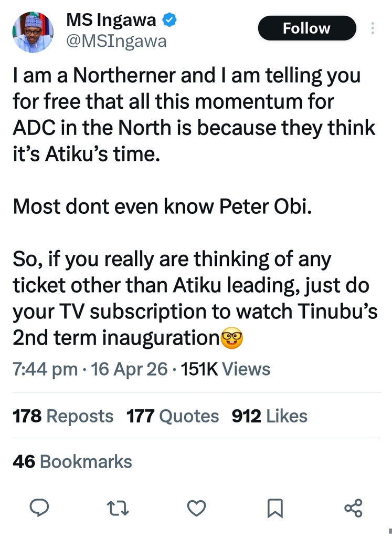Like the tweet with the heart icon

pos(196,508)
